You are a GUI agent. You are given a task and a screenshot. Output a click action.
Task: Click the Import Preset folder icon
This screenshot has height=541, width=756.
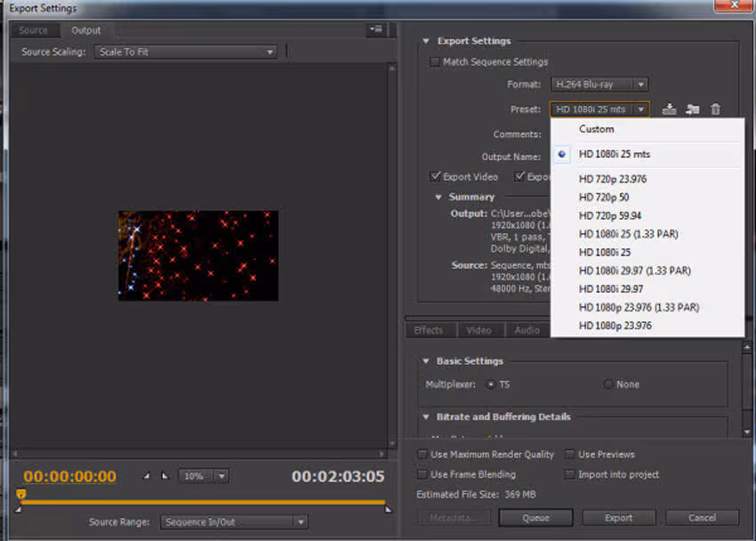[x=692, y=109]
